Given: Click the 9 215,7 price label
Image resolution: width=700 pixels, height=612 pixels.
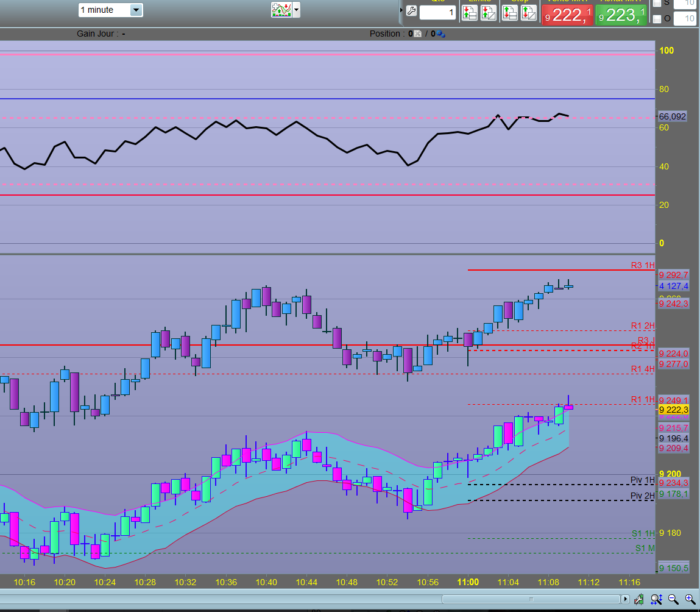Looking at the screenshot, I should [x=674, y=428].
